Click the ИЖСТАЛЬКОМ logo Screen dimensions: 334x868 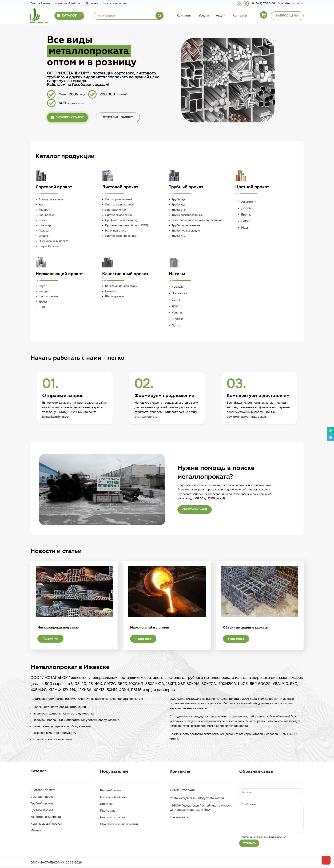click(x=39, y=16)
